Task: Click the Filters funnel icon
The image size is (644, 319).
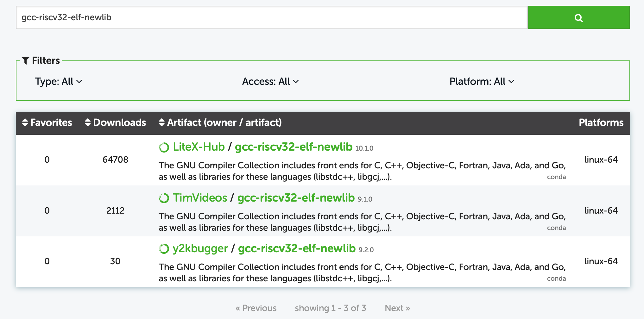Action: click(x=26, y=60)
